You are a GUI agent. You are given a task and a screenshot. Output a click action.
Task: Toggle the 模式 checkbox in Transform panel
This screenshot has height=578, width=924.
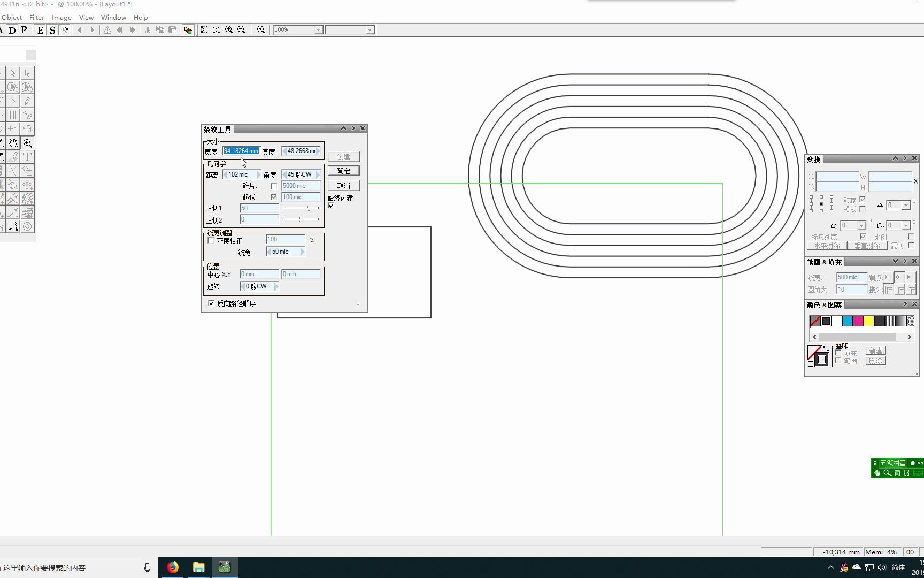863,209
